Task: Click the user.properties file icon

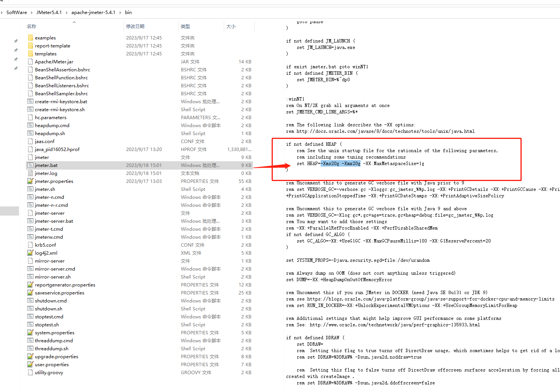Action: [30, 364]
